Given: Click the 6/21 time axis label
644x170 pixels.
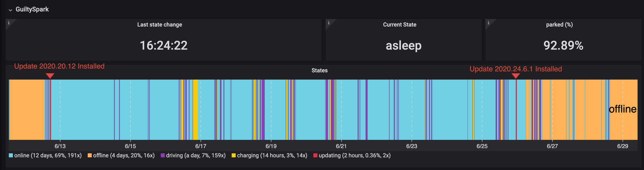Looking at the screenshot, I should tap(341, 146).
